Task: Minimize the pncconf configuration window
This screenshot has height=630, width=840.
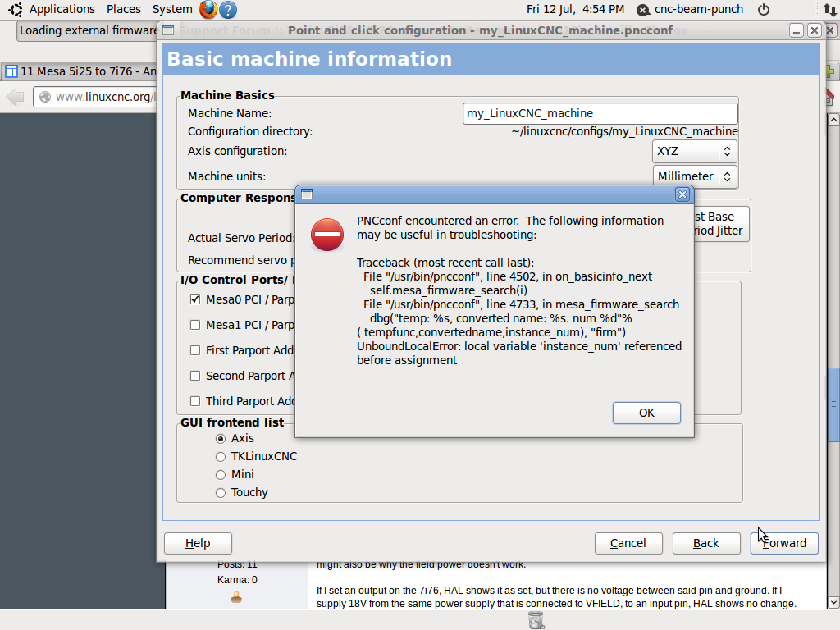Action: 796,30
